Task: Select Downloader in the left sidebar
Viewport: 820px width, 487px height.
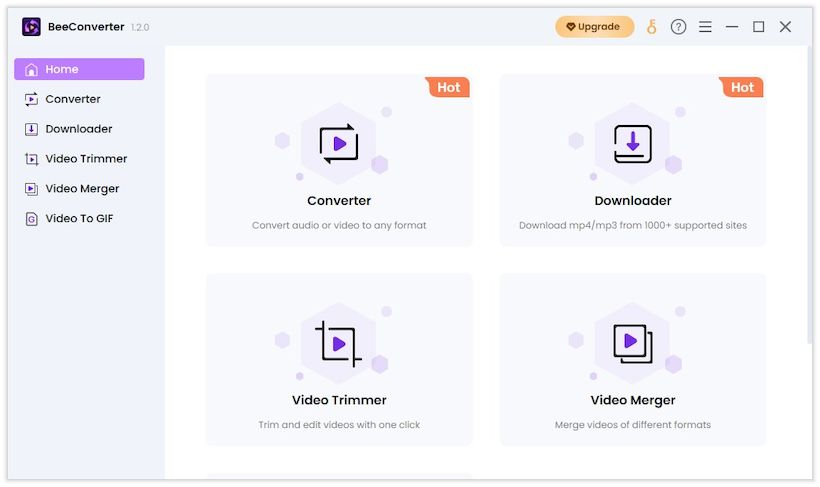Action: (x=78, y=129)
